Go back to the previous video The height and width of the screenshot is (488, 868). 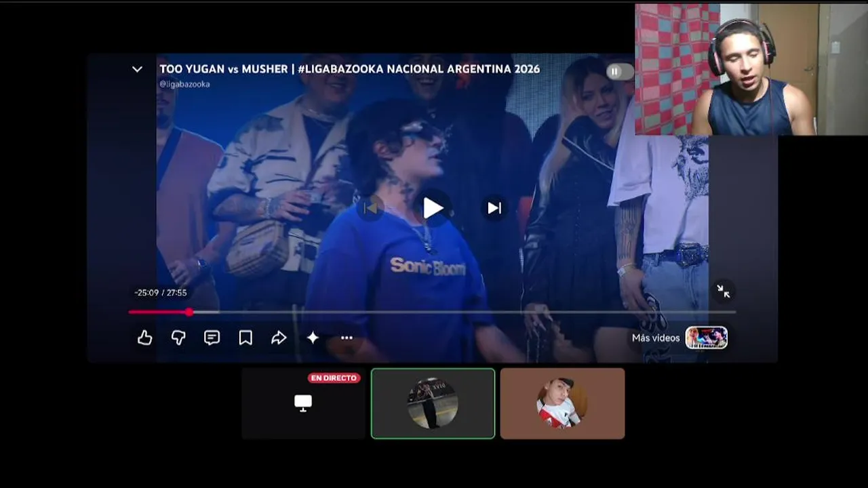pos(370,208)
